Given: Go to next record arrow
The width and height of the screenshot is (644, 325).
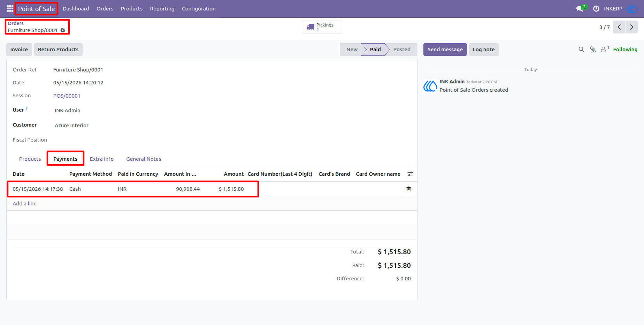Looking at the screenshot, I should coord(631,27).
